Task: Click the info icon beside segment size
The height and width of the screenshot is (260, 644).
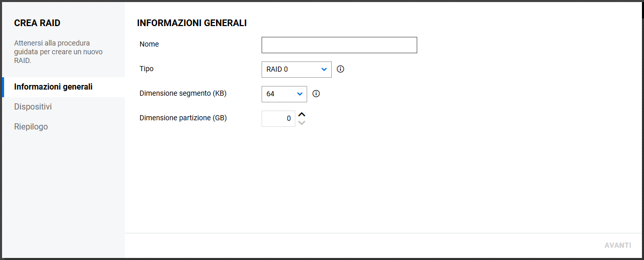Action: pos(316,94)
